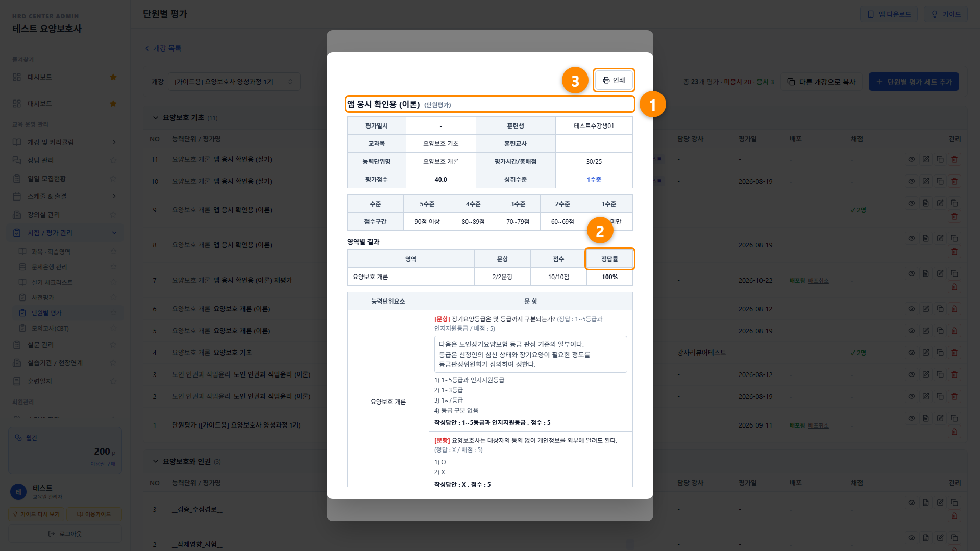
Task: Toggle favorite star for 문제은행 관리
Action: pos(113,267)
